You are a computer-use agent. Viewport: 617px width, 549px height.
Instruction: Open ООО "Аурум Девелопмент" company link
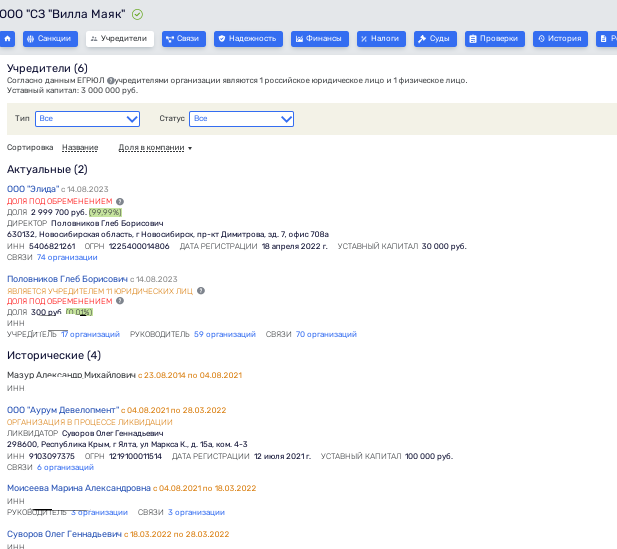63,410
